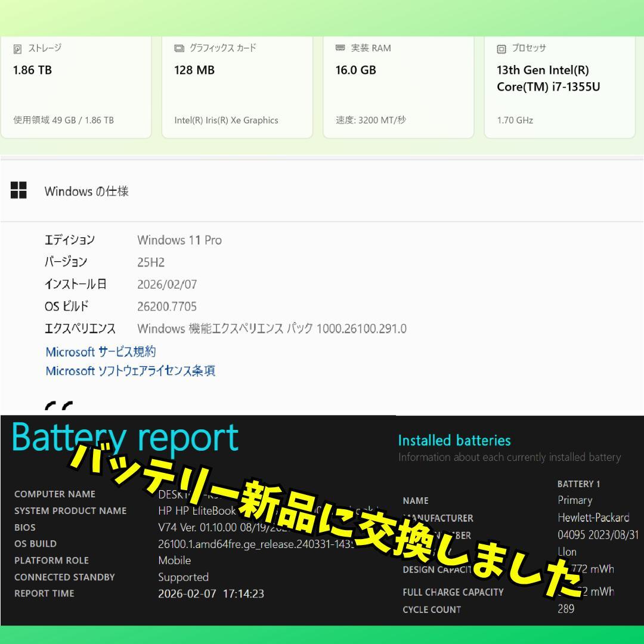Image resolution: width=644 pixels, height=644 pixels.
Task: Click the 実装 RAM memory icon
Action: pos(340,48)
